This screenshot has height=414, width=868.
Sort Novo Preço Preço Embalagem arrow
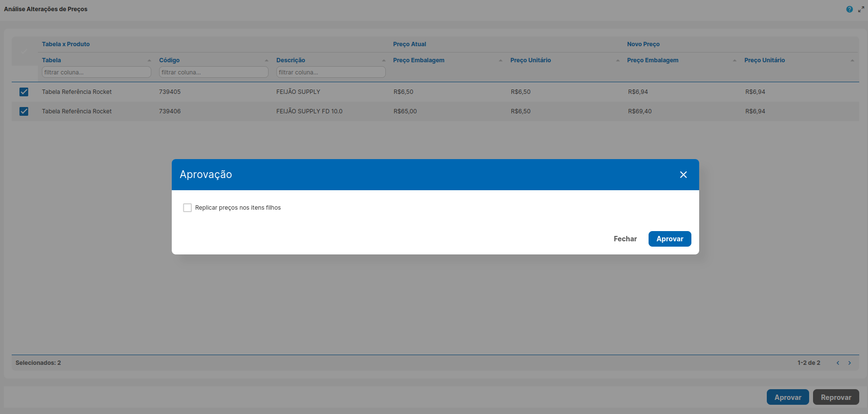(735, 60)
